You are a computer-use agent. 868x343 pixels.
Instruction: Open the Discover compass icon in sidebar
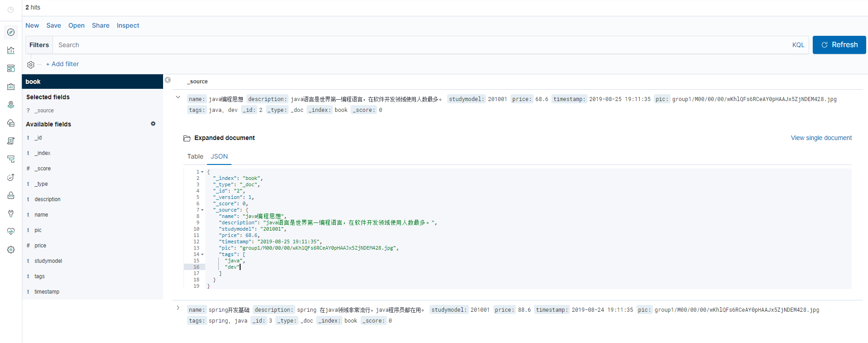pos(11,32)
